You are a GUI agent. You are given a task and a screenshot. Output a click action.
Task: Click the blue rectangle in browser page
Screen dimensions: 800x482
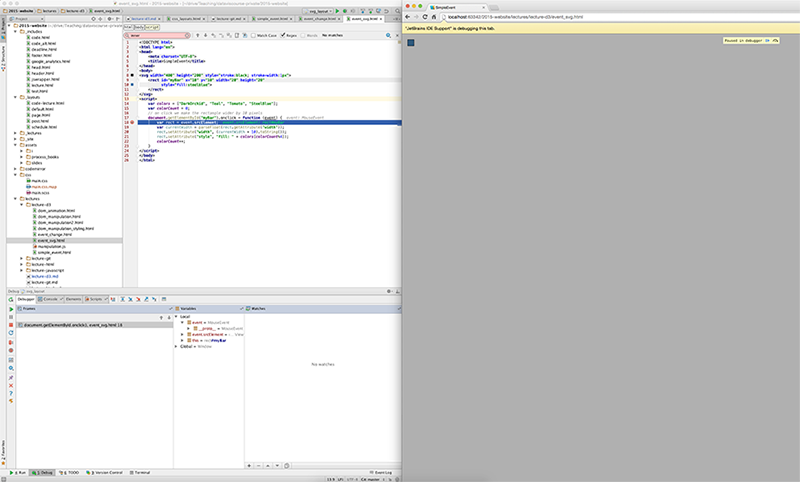[411, 42]
